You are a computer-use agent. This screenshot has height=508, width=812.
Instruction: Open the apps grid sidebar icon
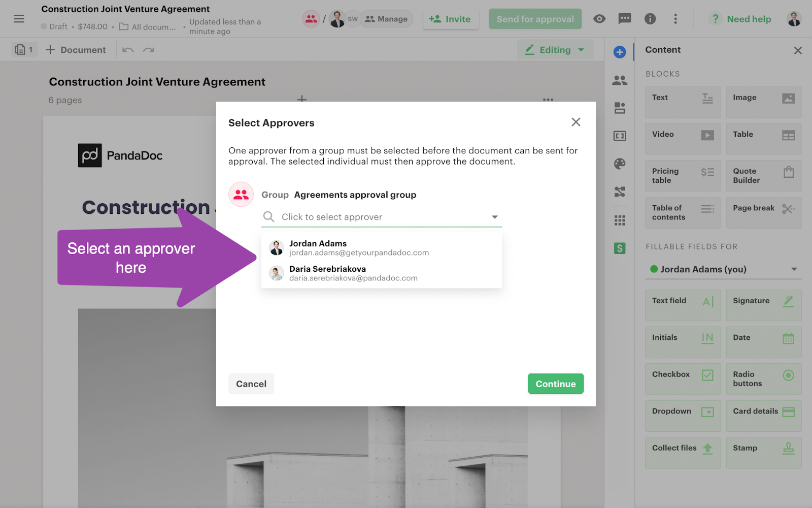click(620, 220)
